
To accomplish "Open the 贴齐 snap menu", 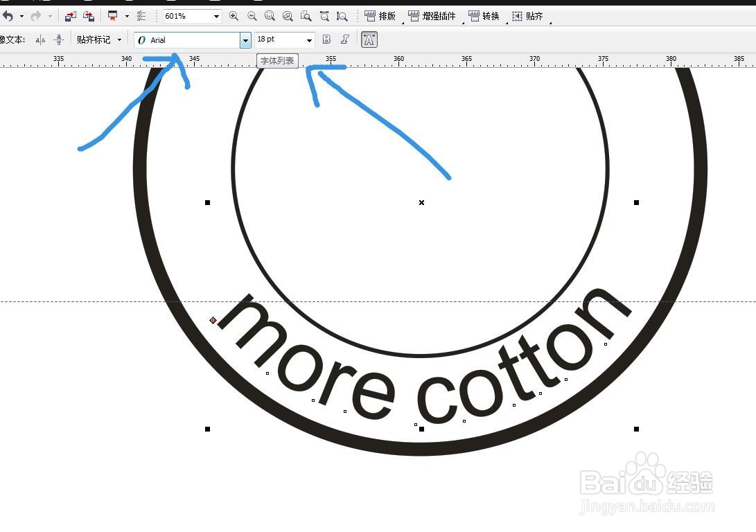I will (x=527, y=17).
